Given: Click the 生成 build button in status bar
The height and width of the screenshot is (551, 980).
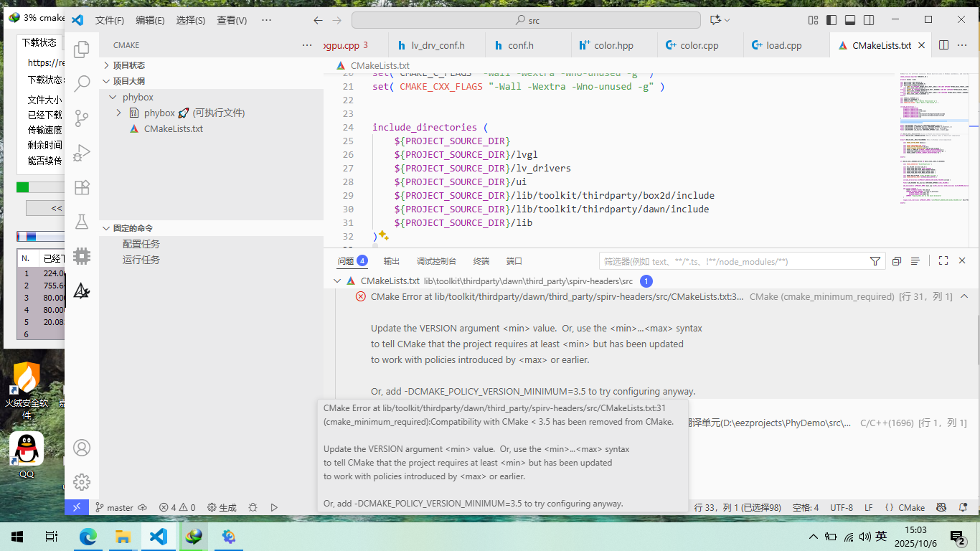Looking at the screenshot, I should pos(222,507).
